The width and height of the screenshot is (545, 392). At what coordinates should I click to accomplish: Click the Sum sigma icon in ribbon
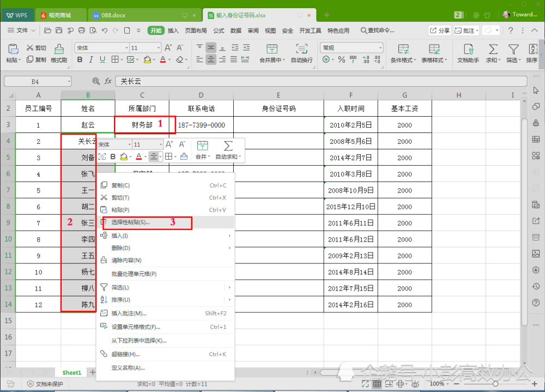tap(493, 49)
